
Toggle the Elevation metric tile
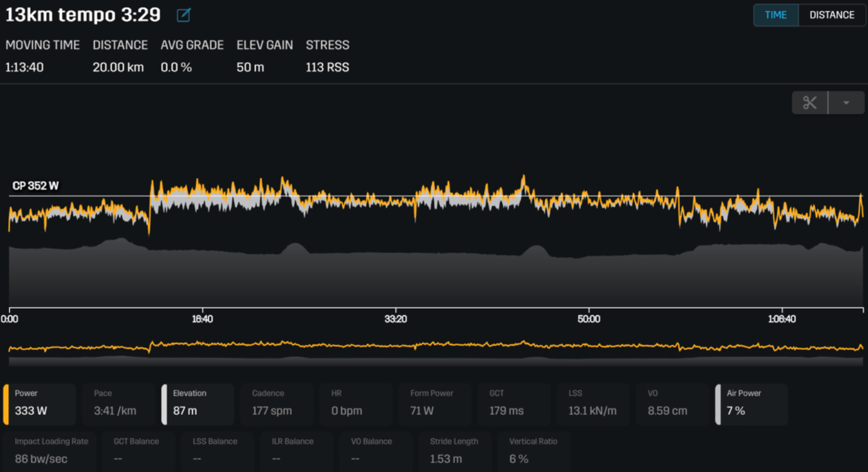[x=198, y=404]
